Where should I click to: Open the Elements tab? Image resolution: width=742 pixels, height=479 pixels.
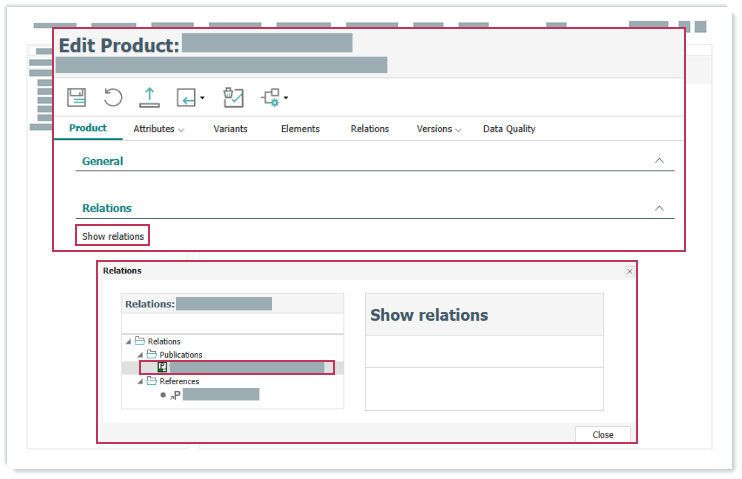300,129
